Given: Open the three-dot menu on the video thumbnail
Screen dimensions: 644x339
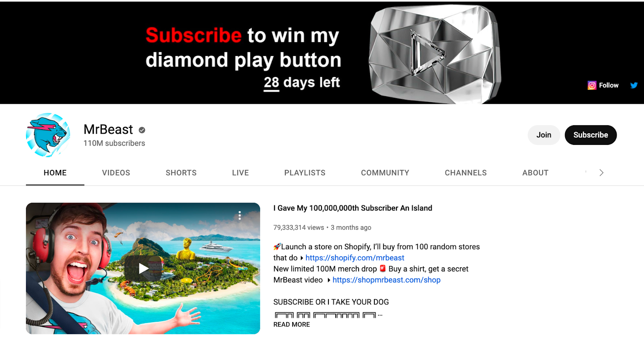Looking at the screenshot, I should pos(239,215).
